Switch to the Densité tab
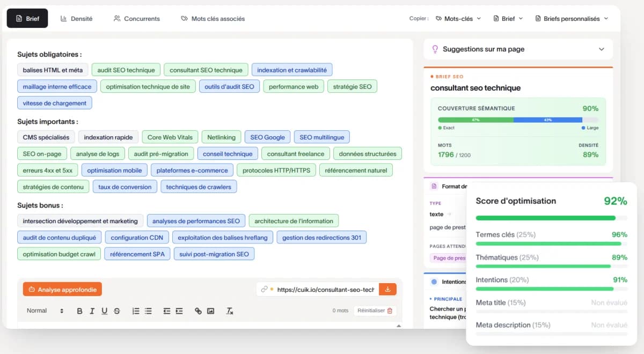The width and height of the screenshot is (644, 354). click(x=76, y=18)
